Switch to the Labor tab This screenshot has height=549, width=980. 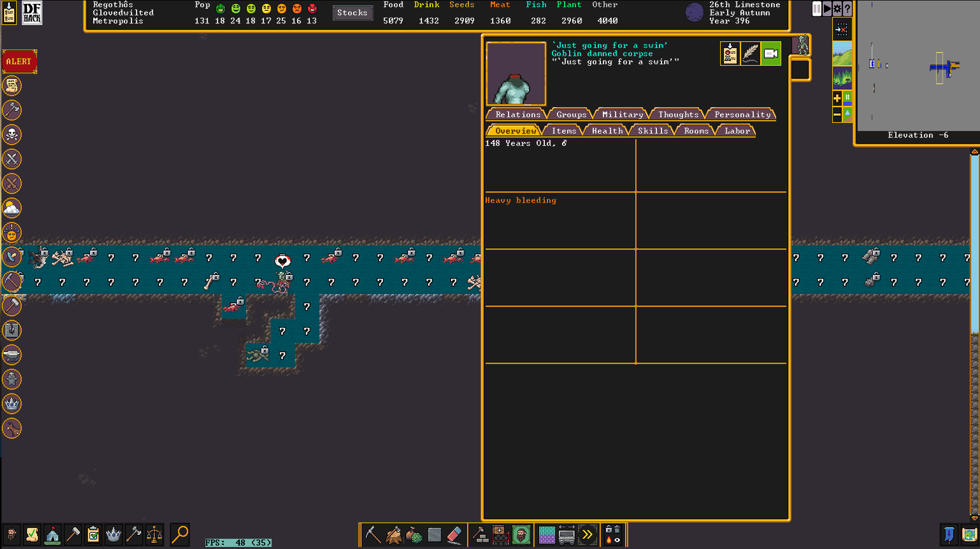click(x=737, y=130)
